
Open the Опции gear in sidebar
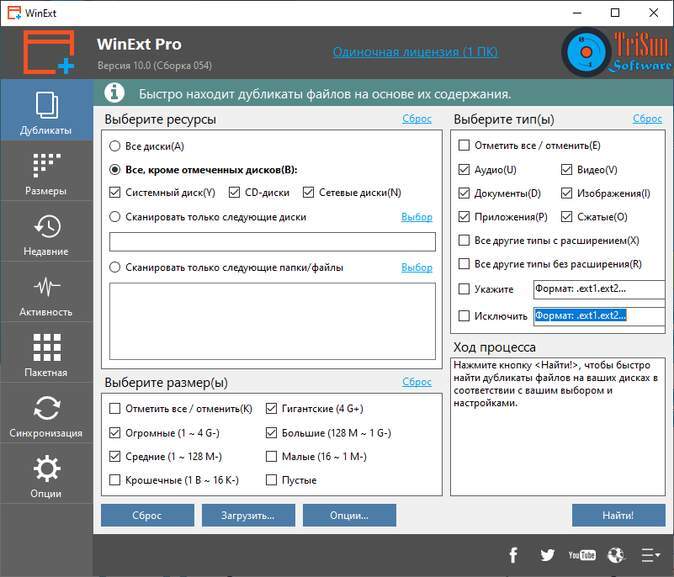pyautogui.click(x=46, y=475)
